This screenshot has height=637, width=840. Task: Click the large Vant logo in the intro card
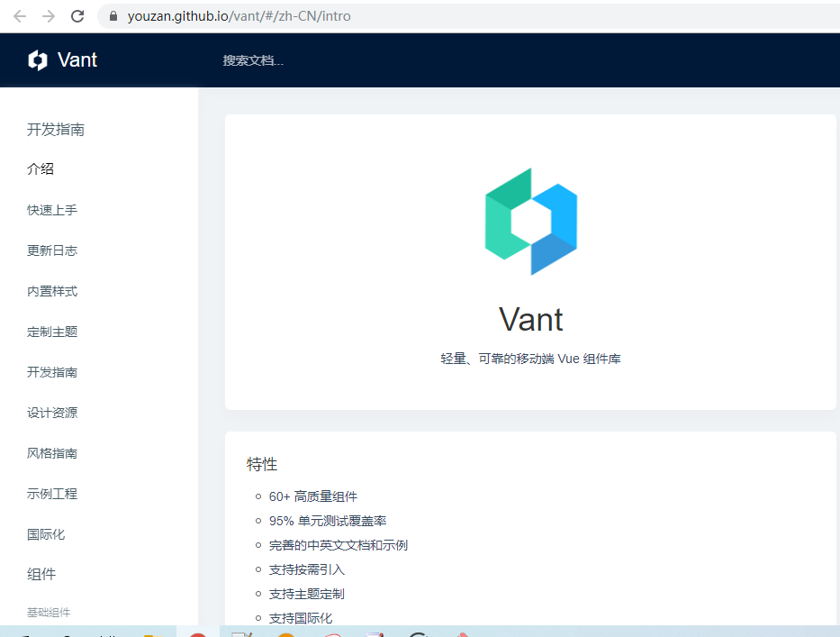point(530,221)
